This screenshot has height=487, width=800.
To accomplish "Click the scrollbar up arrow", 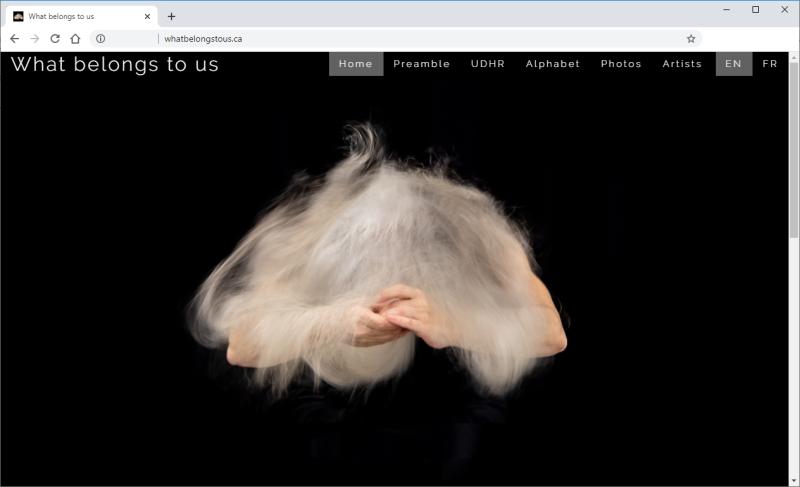I will point(794,57).
